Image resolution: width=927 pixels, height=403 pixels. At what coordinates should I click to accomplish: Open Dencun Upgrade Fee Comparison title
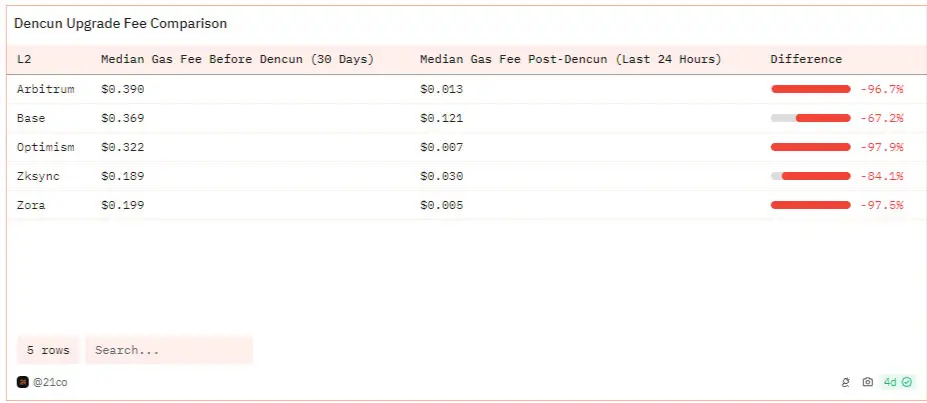tap(121, 24)
